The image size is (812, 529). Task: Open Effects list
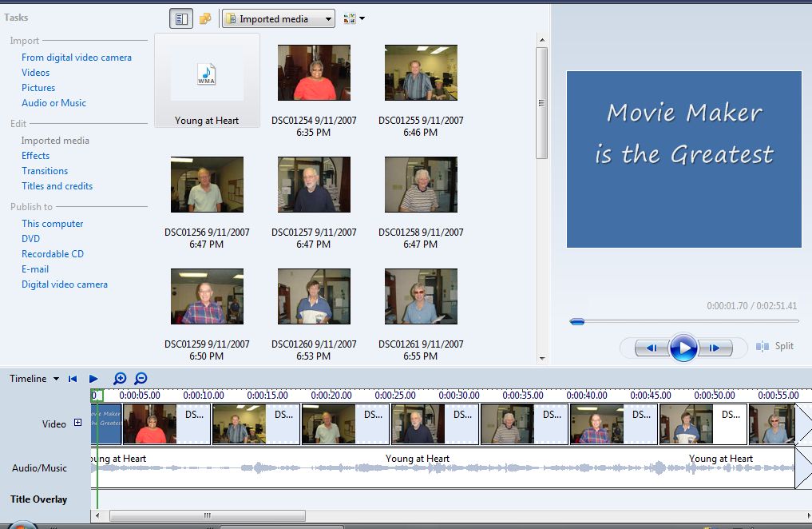(x=36, y=156)
